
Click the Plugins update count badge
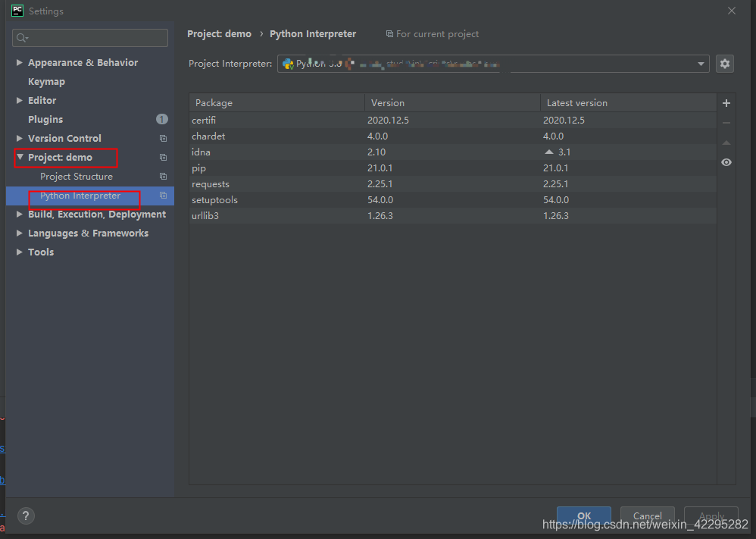pyautogui.click(x=162, y=119)
